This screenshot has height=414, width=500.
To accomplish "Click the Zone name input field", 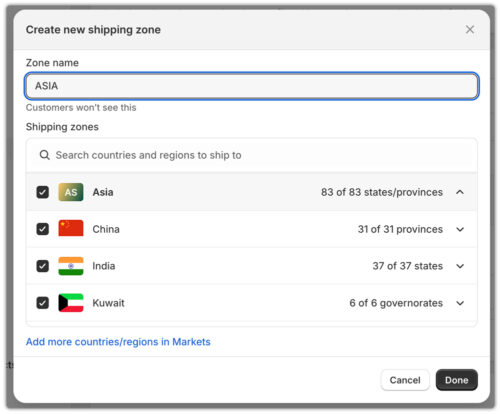I will pos(252,86).
